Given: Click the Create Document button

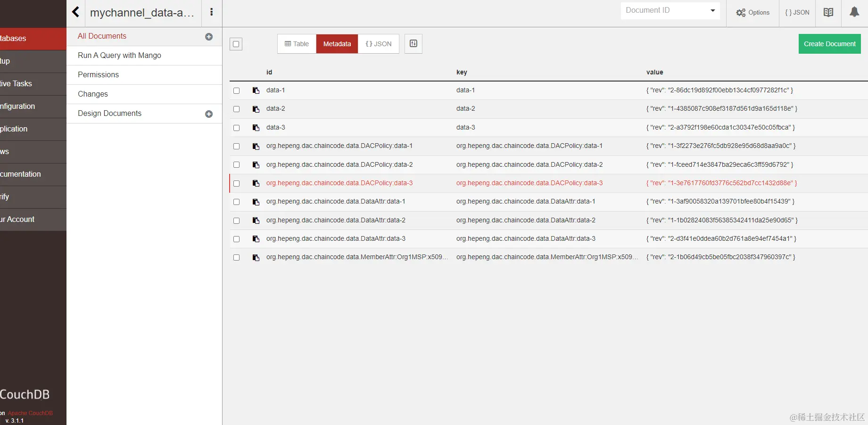Looking at the screenshot, I should pos(829,44).
